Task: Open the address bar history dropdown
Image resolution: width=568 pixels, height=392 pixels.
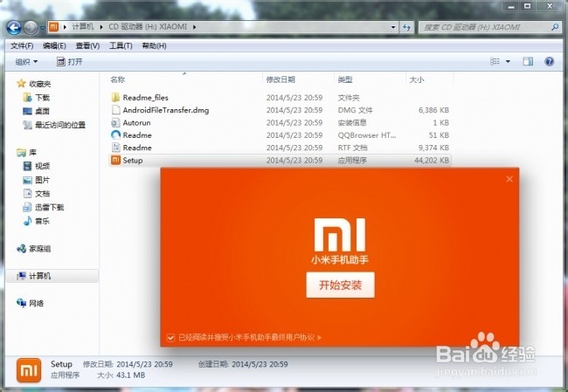Action: point(393,27)
